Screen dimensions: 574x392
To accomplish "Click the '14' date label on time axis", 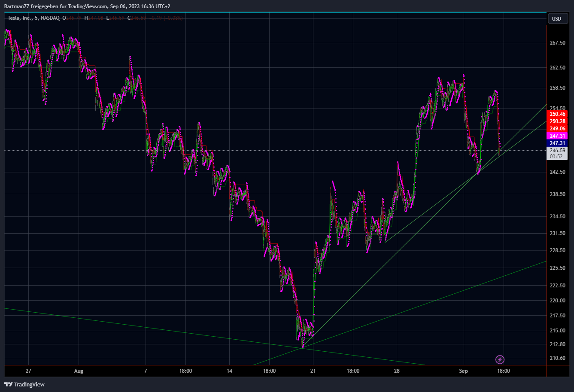I will 229,371.
